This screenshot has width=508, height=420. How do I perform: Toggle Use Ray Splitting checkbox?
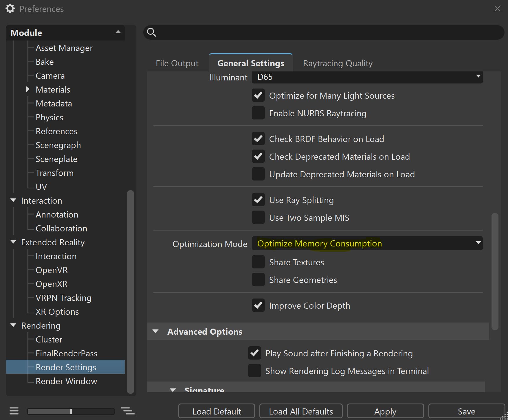coord(258,200)
